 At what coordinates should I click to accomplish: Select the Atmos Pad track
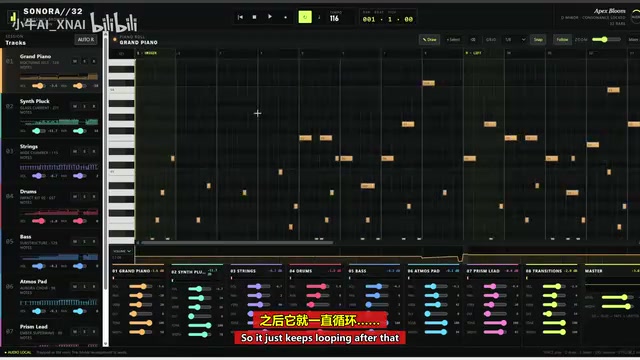51,296
